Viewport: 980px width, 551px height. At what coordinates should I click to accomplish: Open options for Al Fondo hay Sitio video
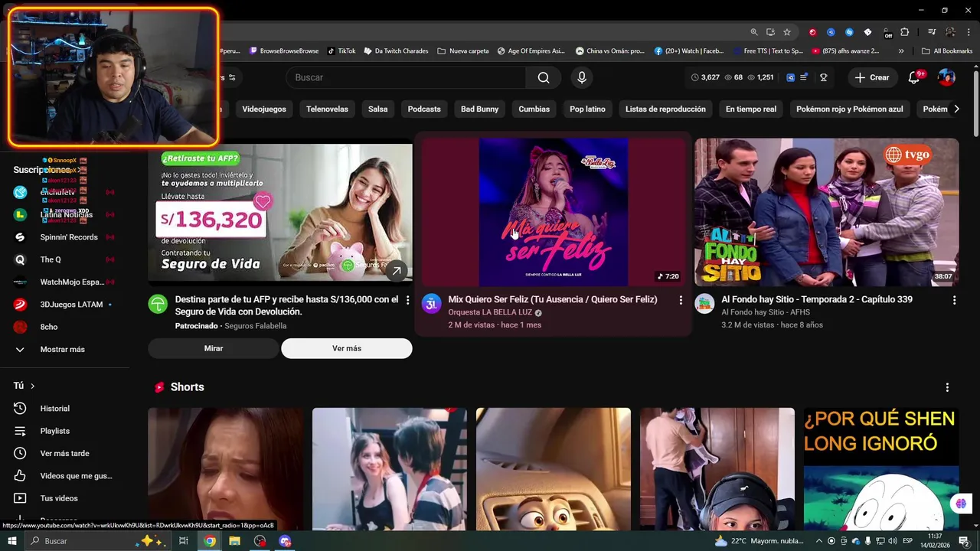point(954,301)
